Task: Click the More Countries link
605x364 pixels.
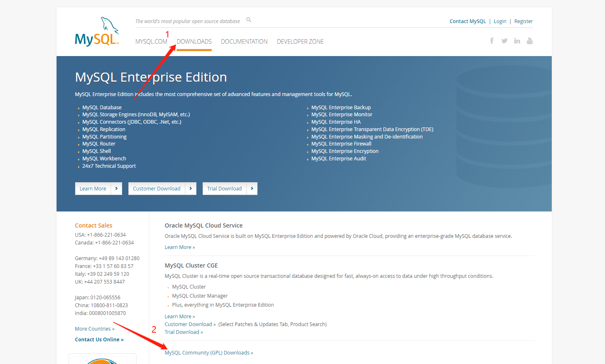Action: tap(95, 329)
